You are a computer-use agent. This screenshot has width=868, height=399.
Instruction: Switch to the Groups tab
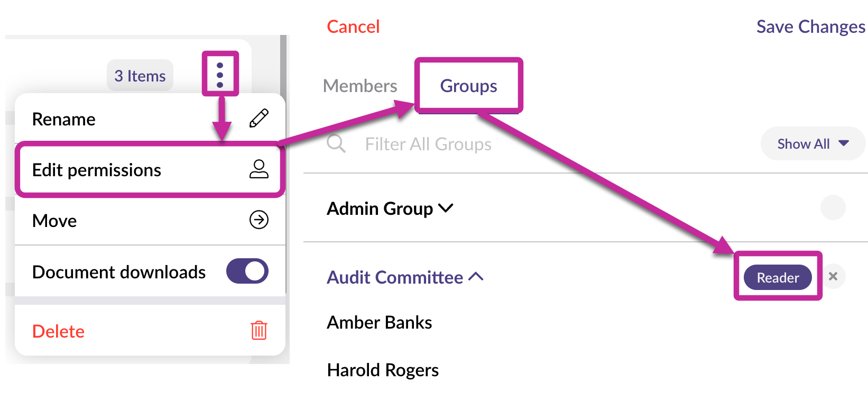468,86
